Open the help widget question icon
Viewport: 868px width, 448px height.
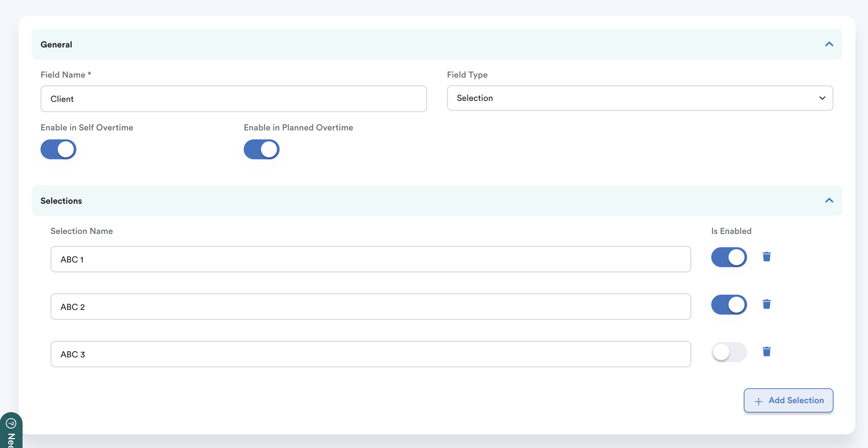[x=11, y=423]
